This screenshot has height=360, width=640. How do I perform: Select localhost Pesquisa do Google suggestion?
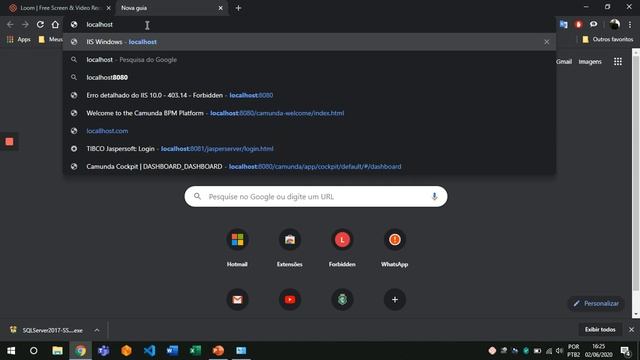pos(309,60)
